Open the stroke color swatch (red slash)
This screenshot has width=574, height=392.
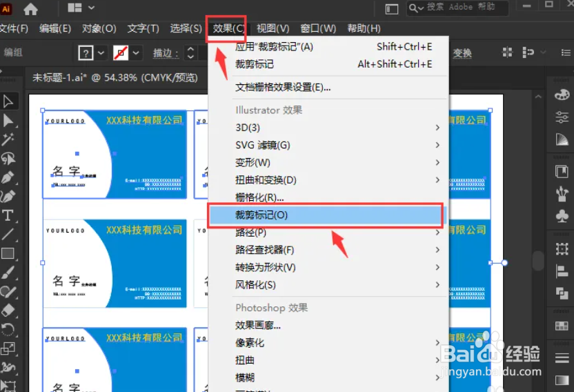click(121, 54)
